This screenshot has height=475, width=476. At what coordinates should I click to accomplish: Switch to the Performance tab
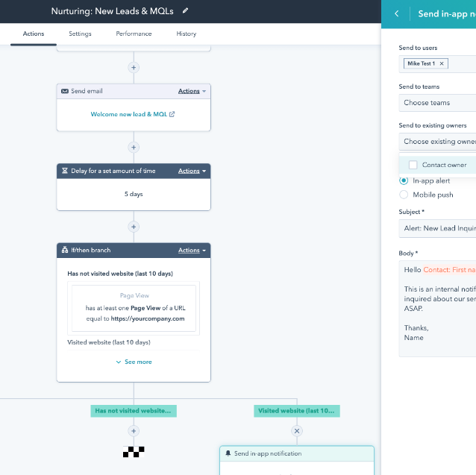tap(134, 34)
